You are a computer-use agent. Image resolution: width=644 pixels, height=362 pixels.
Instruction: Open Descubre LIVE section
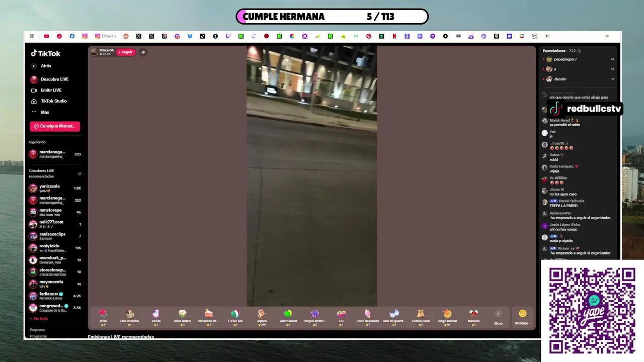coord(49,79)
